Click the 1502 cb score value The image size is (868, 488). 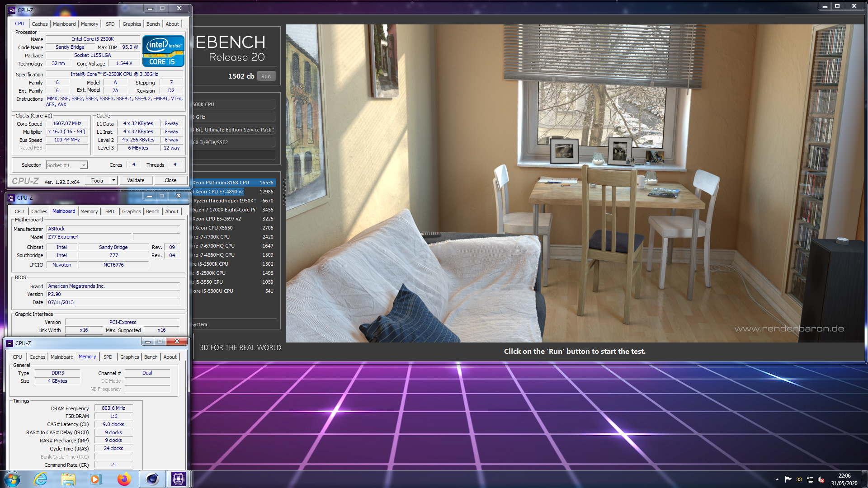point(241,76)
